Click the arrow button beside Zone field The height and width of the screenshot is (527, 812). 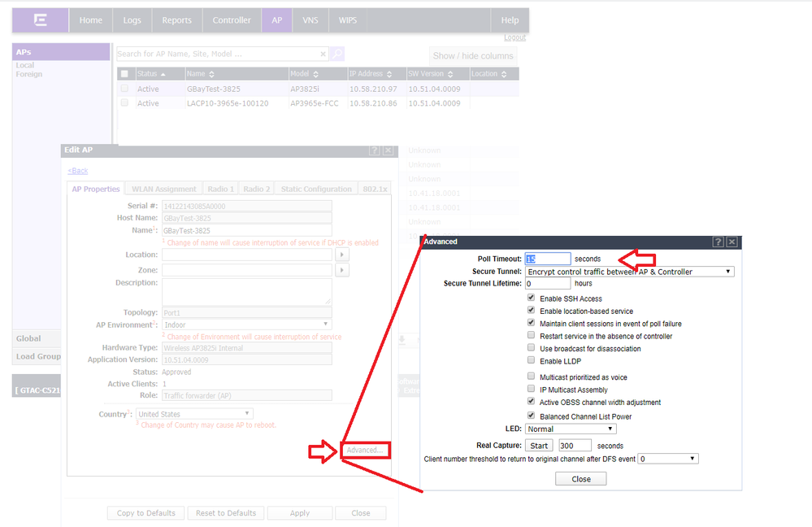pos(342,270)
